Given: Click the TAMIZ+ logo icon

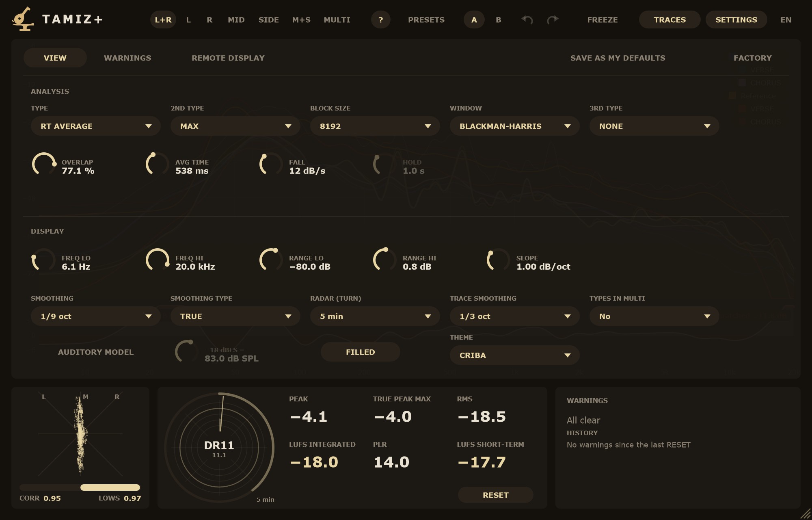Looking at the screenshot, I should pos(22,19).
